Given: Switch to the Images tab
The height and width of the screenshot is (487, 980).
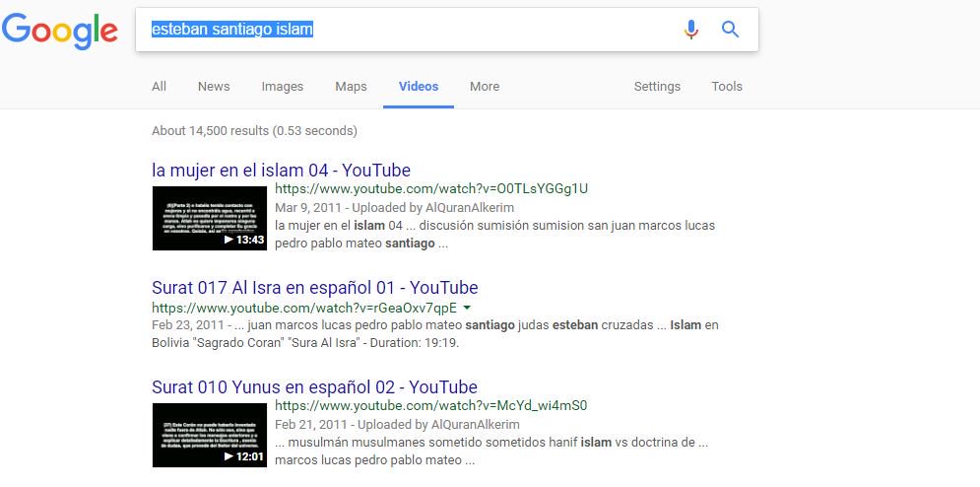Looking at the screenshot, I should tap(283, 87).
